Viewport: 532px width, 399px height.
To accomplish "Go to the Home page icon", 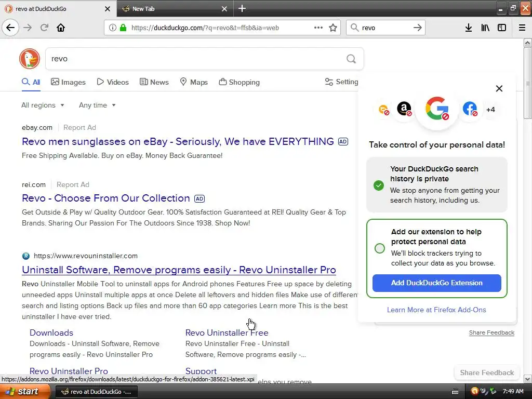I will (x=61, y=28).
